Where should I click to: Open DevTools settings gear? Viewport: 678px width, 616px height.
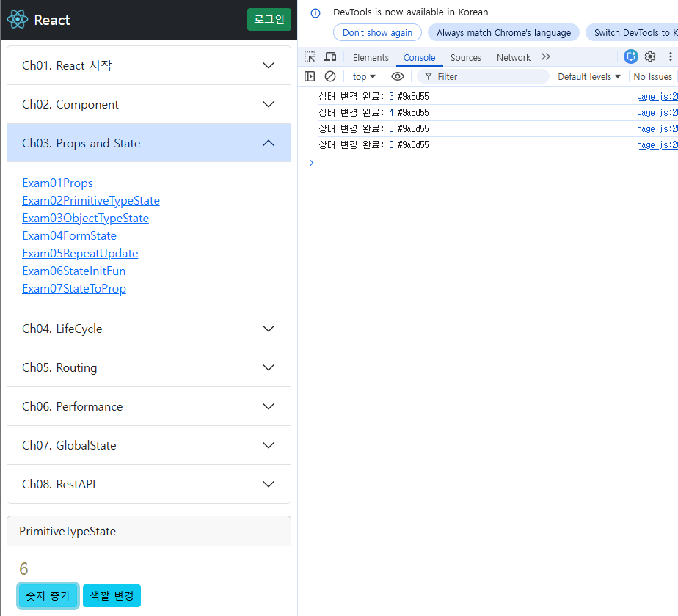[x=650, y=56]
